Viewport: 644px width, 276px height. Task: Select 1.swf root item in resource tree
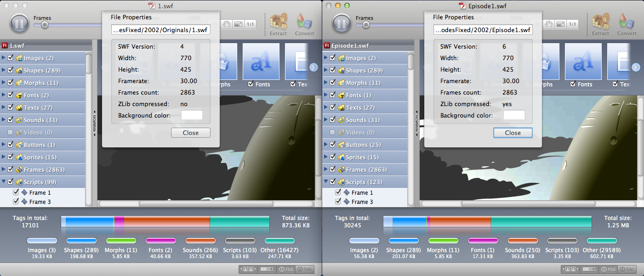coord(43,45)
